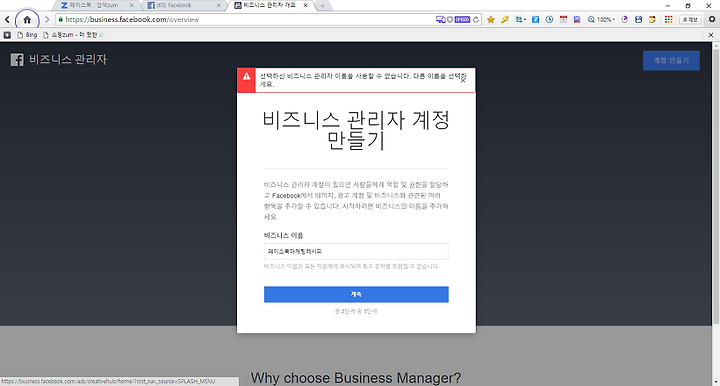720x386 pixels.
Task: Open browser settings gear icon
Action: pyautogui.click(x=712, y=19)
